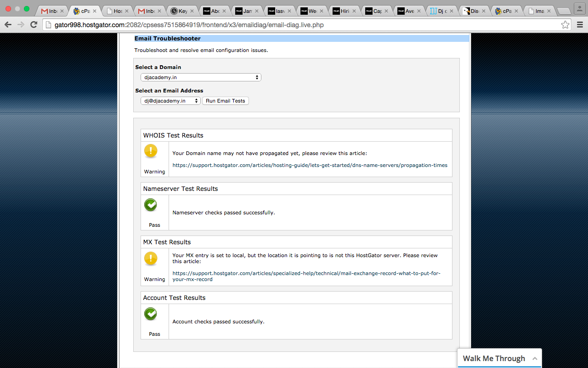Click 'Troubleshoot and resolve email configuration issues.' text
This screenshot has height=368, width=588.
pos(201,50)
